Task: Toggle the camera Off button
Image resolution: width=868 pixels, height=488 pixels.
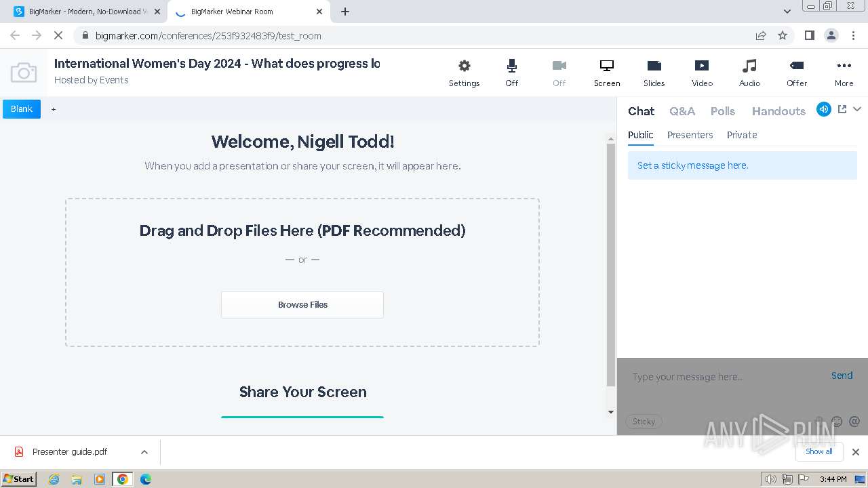Action: (559, 73)
